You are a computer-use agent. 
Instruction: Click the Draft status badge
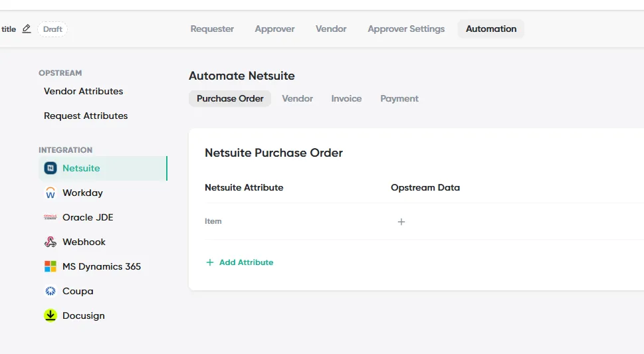tap(53, 29)
